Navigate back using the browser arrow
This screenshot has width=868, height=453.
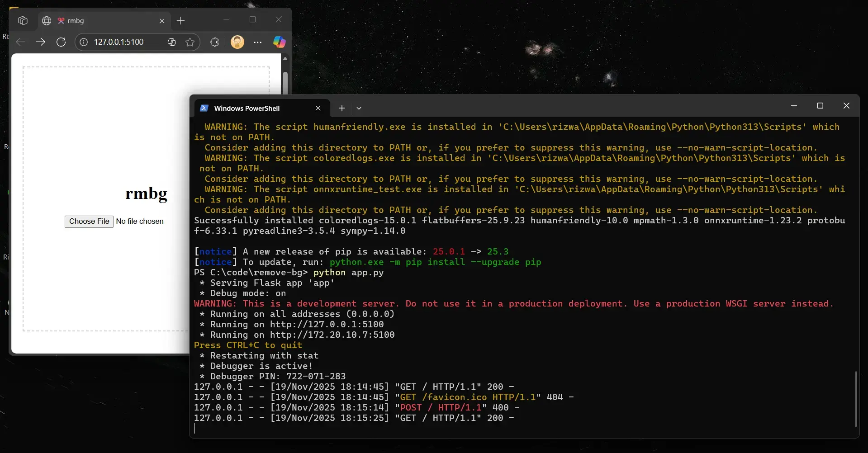click(x=20, y=42)
